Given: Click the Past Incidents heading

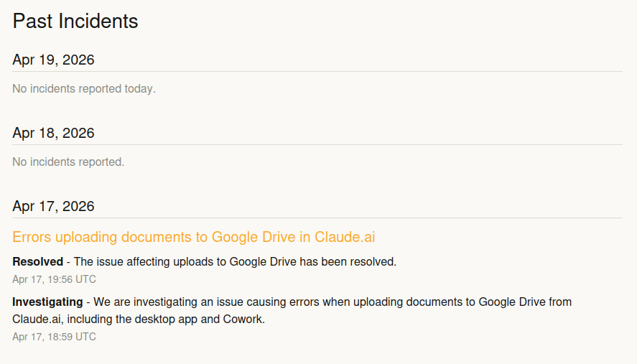Looking at the screenshot, I should pos(75,21).
